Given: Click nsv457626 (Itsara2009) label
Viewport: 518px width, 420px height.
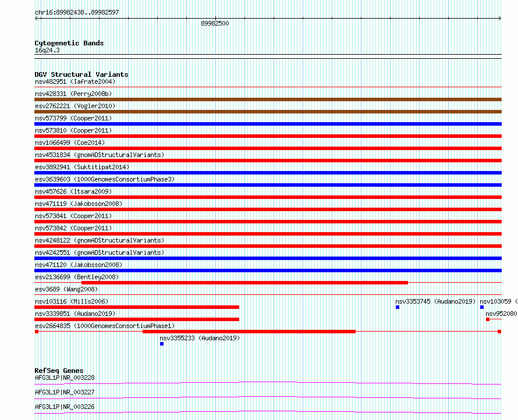Looking at the screenshot, I should pyautogui.click(x=73, y=191).
